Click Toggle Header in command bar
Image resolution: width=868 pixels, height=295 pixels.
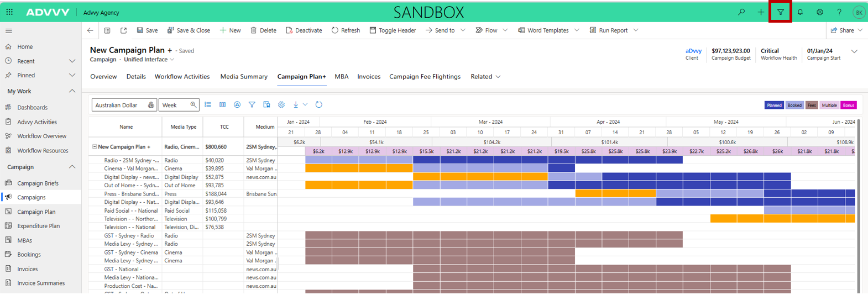393,30
